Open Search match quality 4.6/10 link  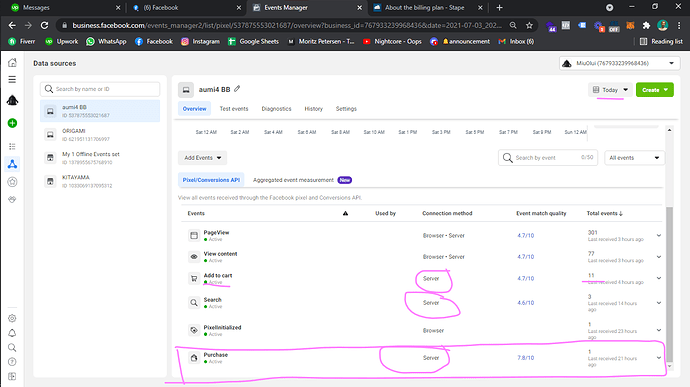pos(525,303)
